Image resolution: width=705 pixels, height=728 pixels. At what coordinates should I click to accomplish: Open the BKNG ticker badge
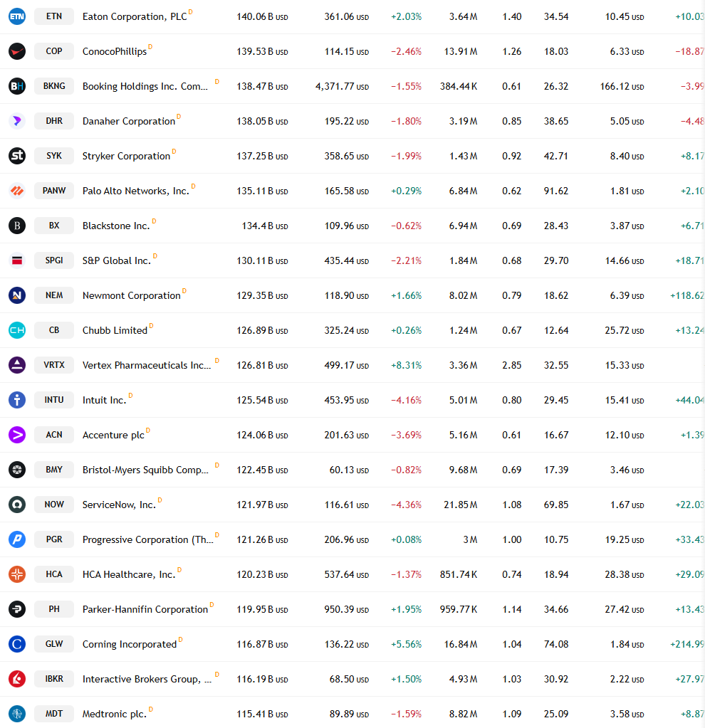[x=54, y=86]
